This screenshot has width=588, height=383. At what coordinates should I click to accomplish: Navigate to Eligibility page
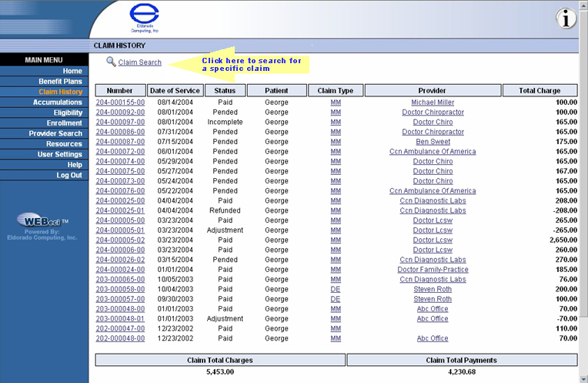(x=68, y=113)
